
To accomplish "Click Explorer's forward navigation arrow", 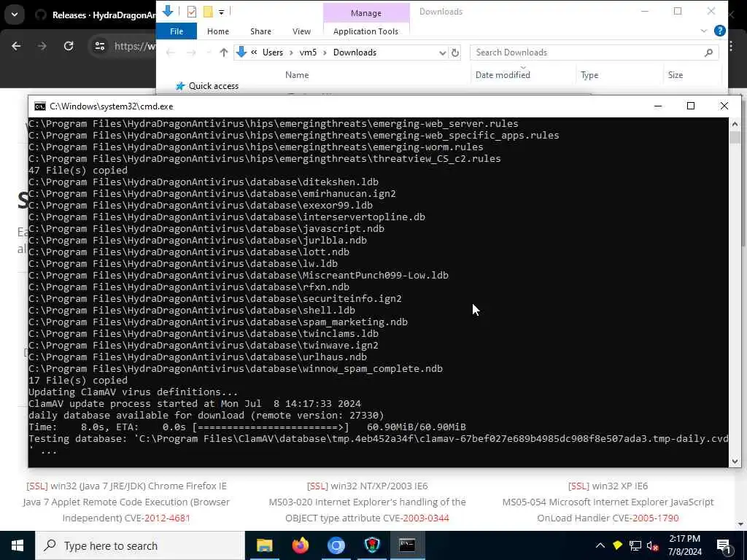I will [x=191, y=52].
